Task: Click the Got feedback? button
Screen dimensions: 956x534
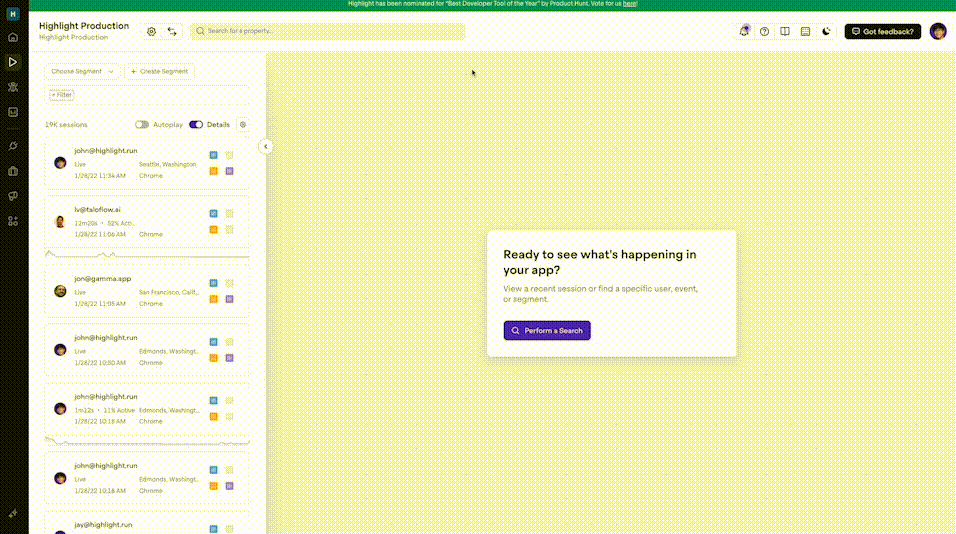Action: 882,31
